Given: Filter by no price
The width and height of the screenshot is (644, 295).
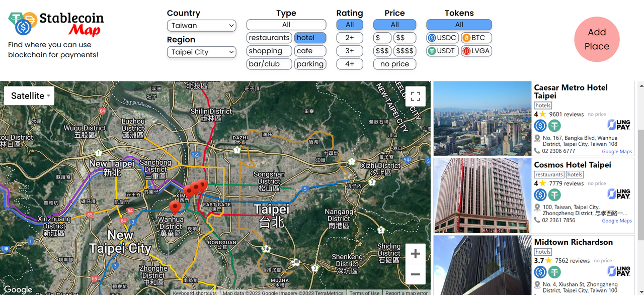Looking at the screenshot, I should [x=394, y=64].
